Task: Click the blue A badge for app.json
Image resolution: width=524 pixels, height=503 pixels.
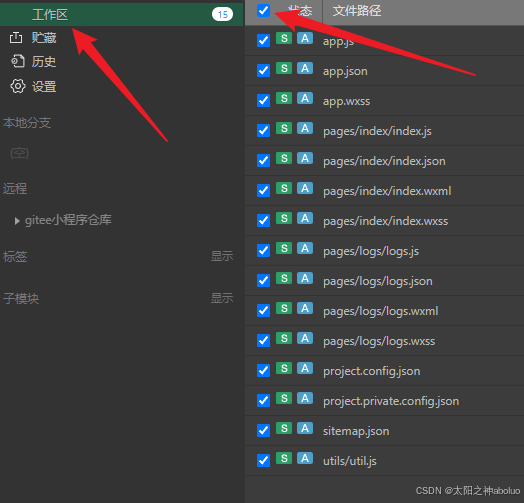Action: [305, 69]
